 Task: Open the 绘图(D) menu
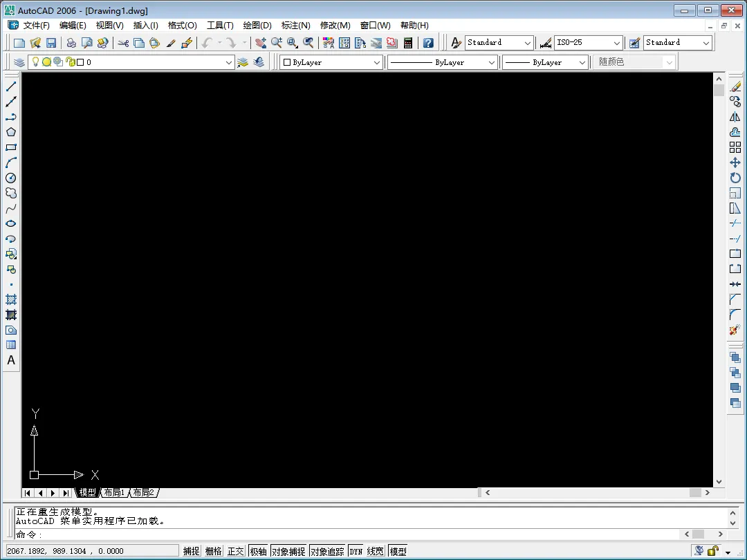coord(257,26)
